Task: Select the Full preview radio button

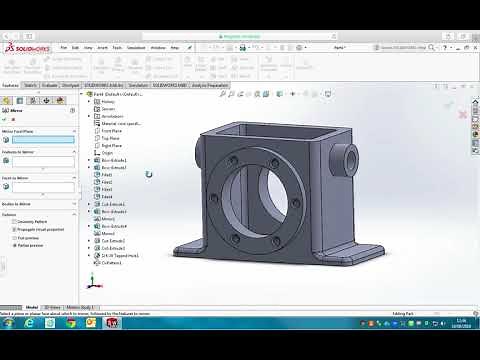Action: [x=14, y=238]
